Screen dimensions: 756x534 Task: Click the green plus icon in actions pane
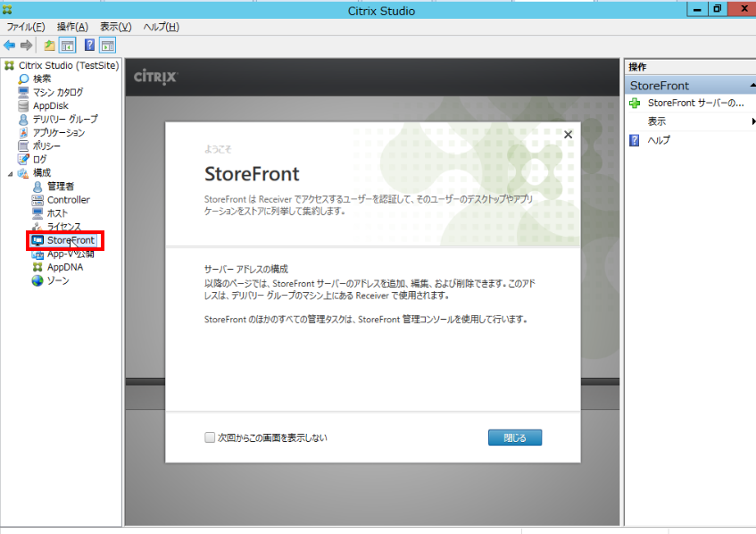[x=635, y=103]
